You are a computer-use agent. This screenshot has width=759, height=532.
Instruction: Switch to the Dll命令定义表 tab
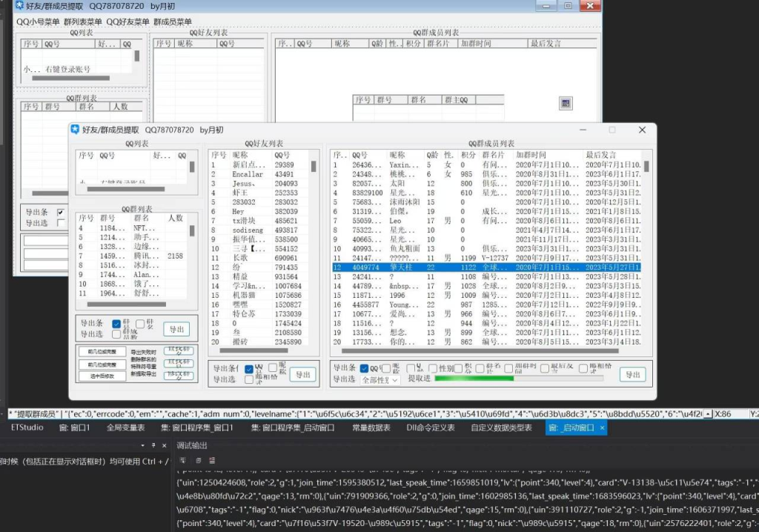pyautogui.click(x=431, y=428)
